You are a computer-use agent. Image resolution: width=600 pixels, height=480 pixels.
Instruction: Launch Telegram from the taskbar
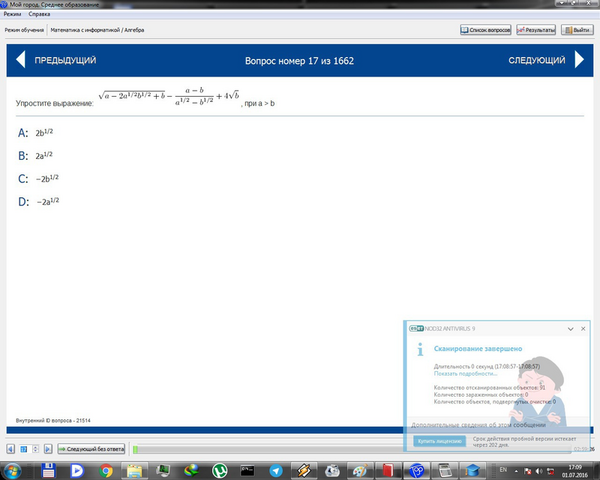(276, 470)
